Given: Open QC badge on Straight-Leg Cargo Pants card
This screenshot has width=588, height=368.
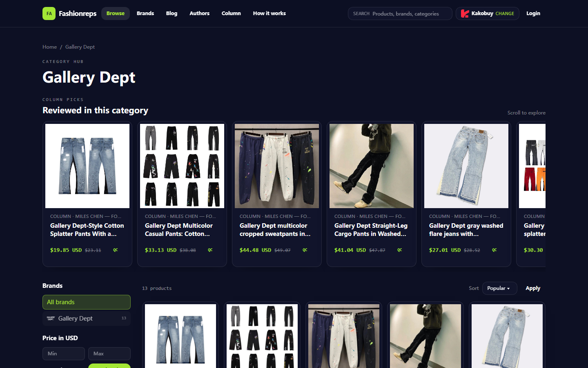Looking at the screenshot, I should [400, 250].
